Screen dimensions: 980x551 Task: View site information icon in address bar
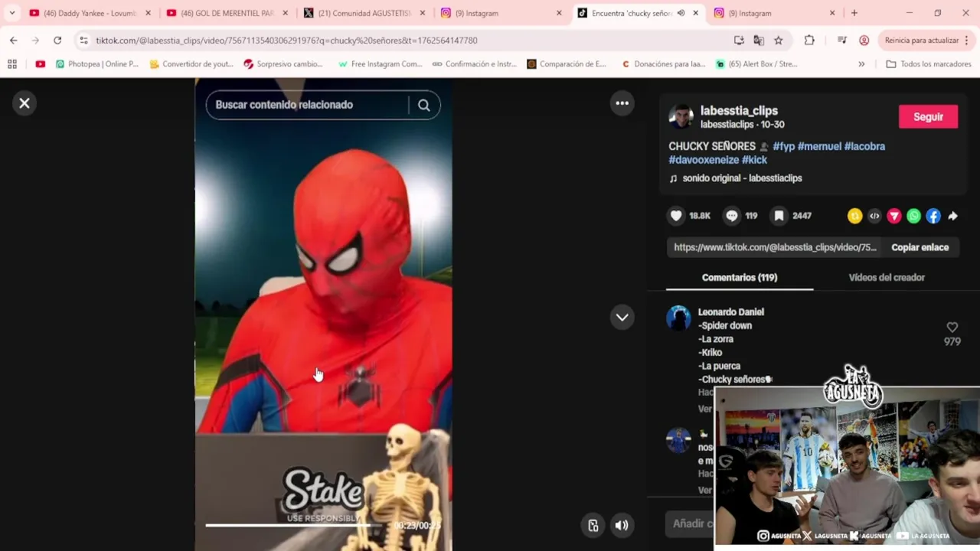point(83,41)
